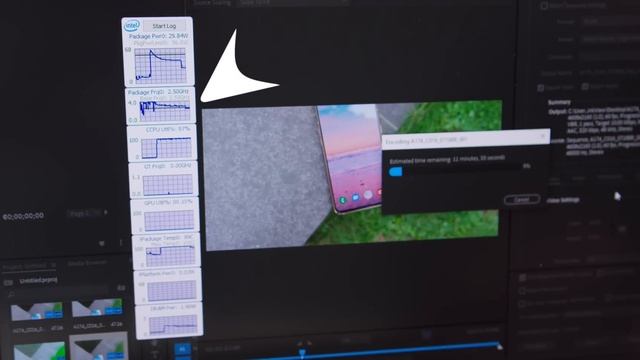Click the Package Temp0 temperature graph
The height and width of the screenshot is (360, 640).
[171, 256]
